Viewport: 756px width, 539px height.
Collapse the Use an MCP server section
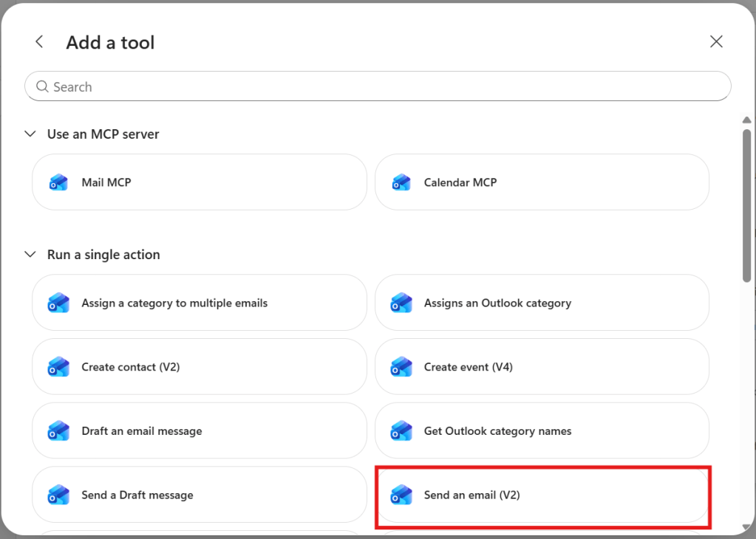tap(30, 134)
